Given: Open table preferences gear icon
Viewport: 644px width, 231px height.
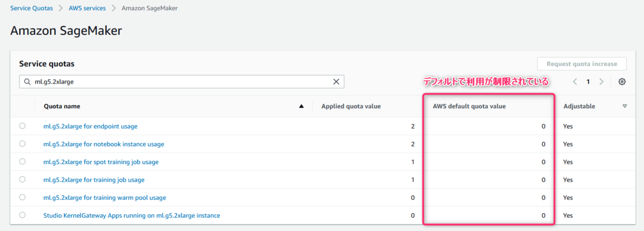Looking at the screenshot, I should click(622, 82).
